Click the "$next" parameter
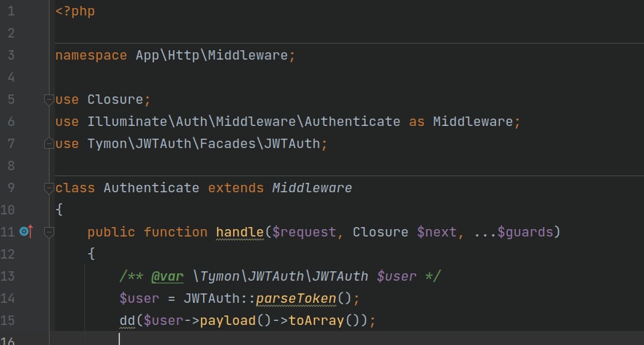The width and height of the screenshot is (644, 345). pyautogui.click(x=436, y=232)
